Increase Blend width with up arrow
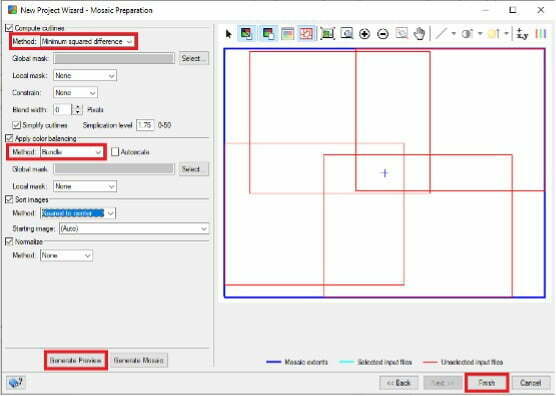The image size is (556, 396). 77,106
